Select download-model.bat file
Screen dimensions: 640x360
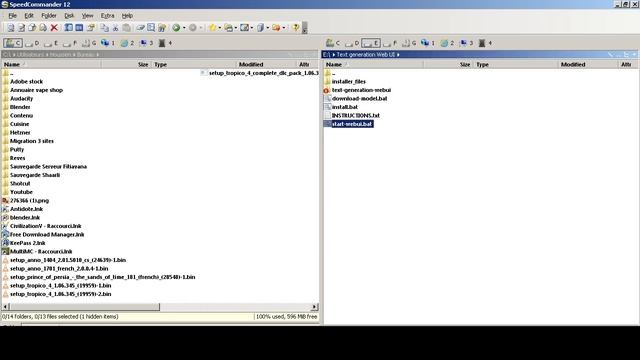point(356,98)
